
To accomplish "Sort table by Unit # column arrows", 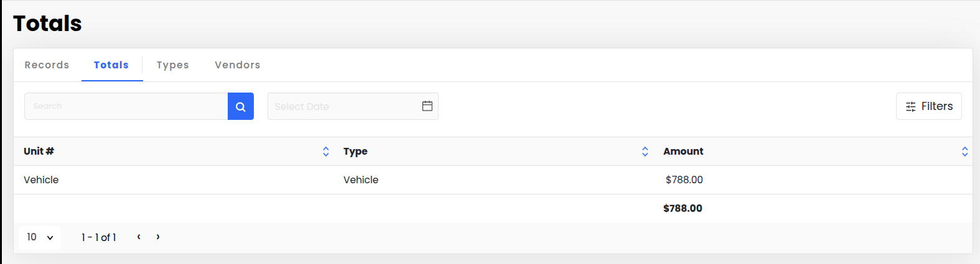I will pyautogui.click(x=325, y=152).
